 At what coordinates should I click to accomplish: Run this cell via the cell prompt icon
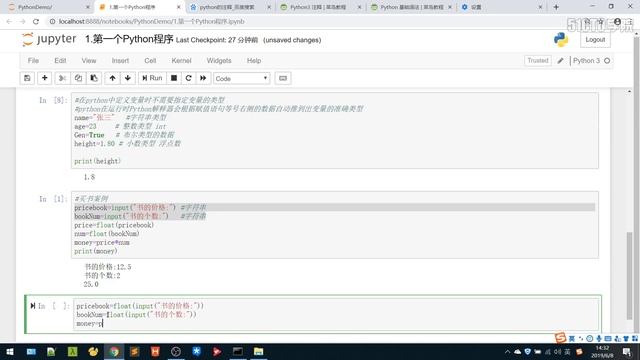click(x=33, y=306)
